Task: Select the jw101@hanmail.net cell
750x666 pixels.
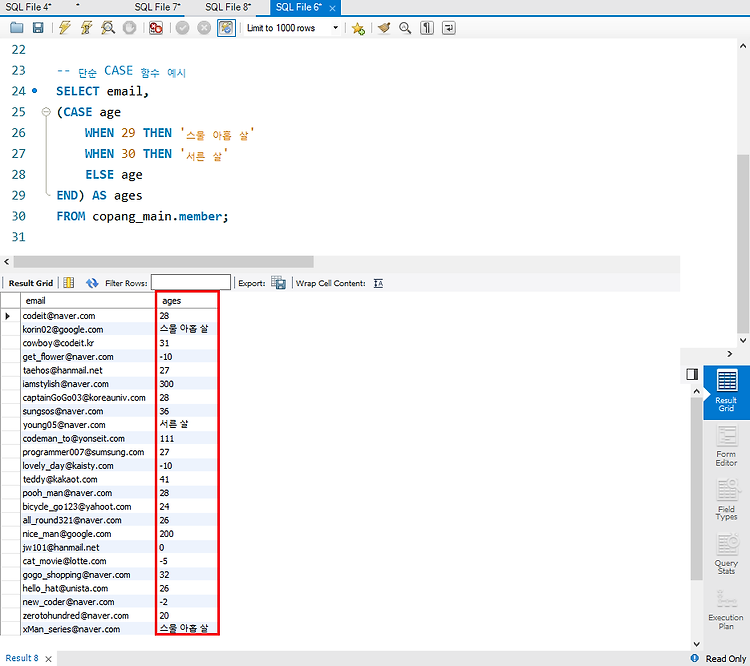Action: point(88,547)
